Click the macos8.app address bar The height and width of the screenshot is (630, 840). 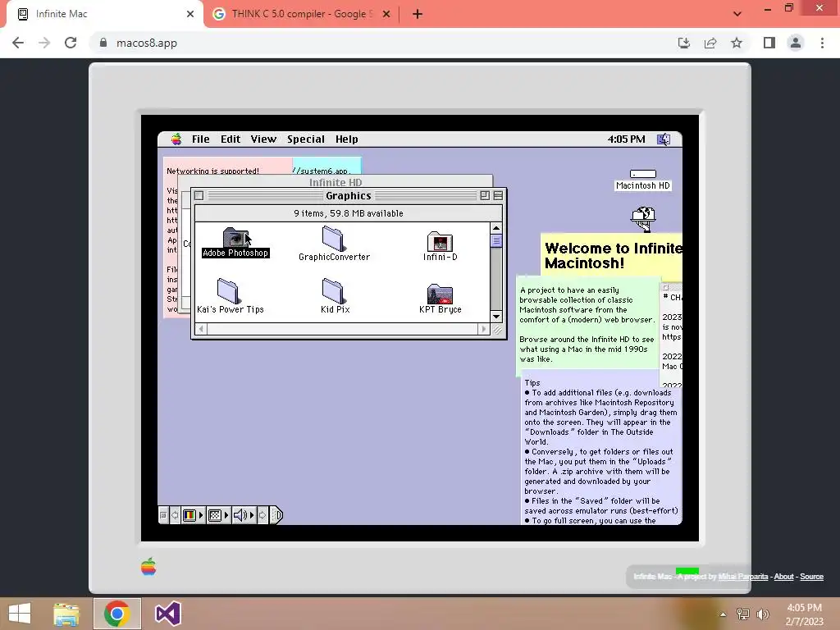click(381, 43)
